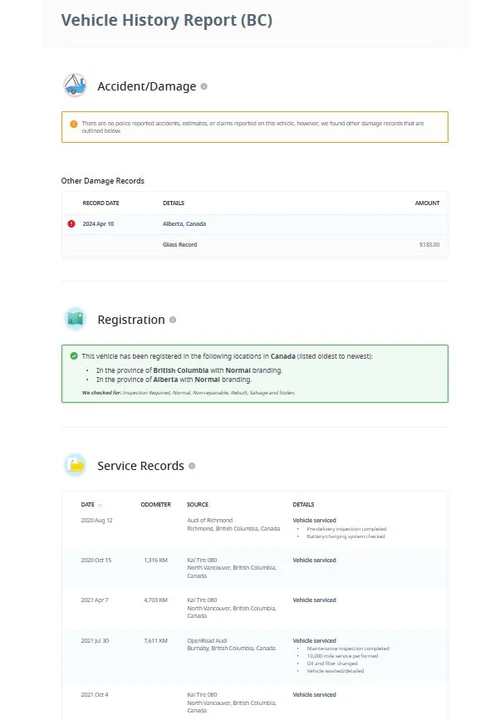Toggle the DATE column sort arrow

[x=100, y=505]
